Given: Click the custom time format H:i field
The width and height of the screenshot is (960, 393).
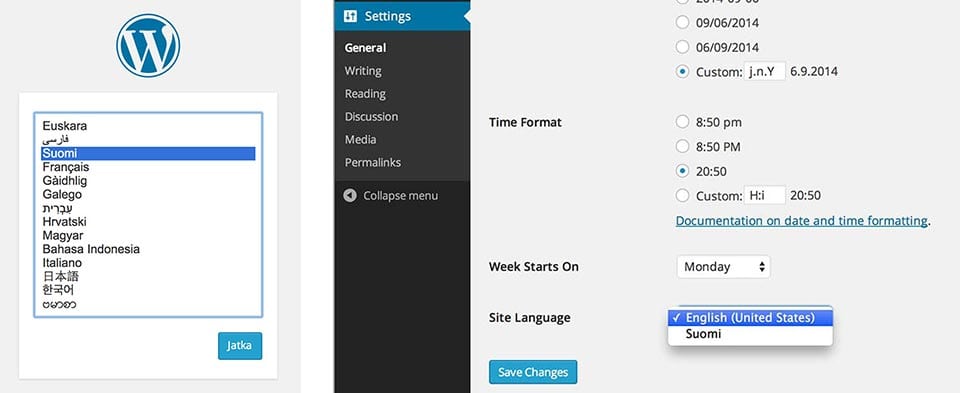Looking at the screenshot, I should click(765, 196).
